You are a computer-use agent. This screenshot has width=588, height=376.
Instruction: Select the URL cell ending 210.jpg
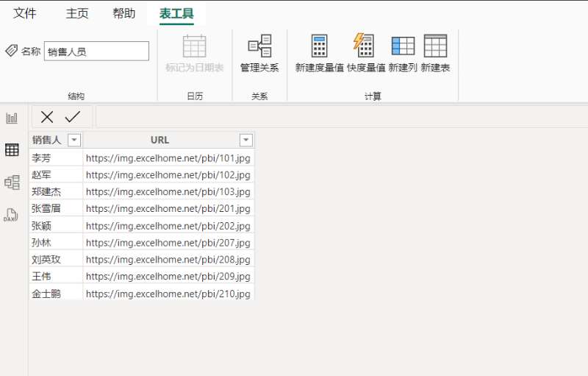[x=168, y=293]
